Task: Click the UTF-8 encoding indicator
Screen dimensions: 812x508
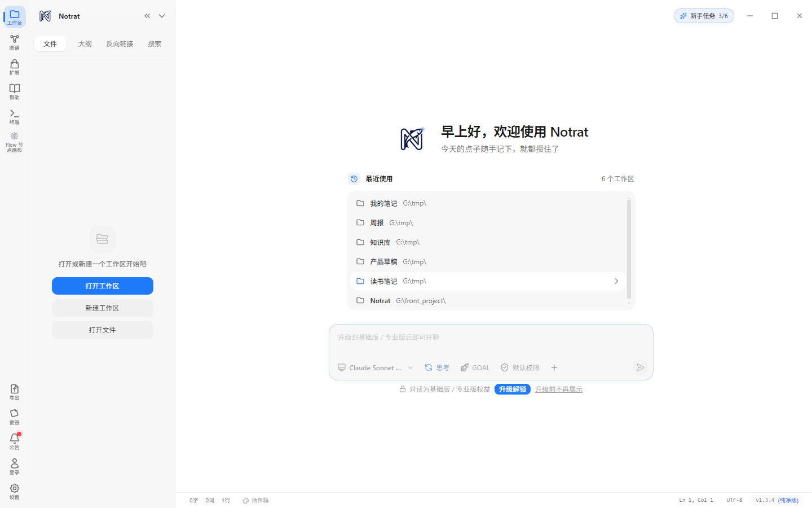Action: click(x=734, y=500)
